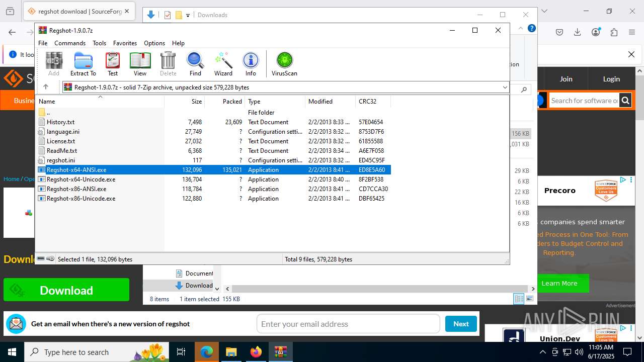Sort the list by the Size column
Screen dimensions: 644x362
tap(185, 101)
